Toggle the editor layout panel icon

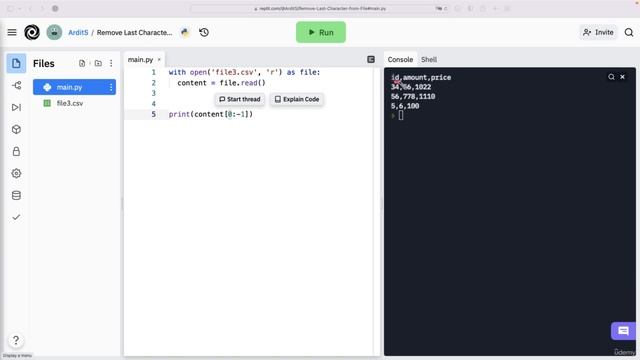371,60
